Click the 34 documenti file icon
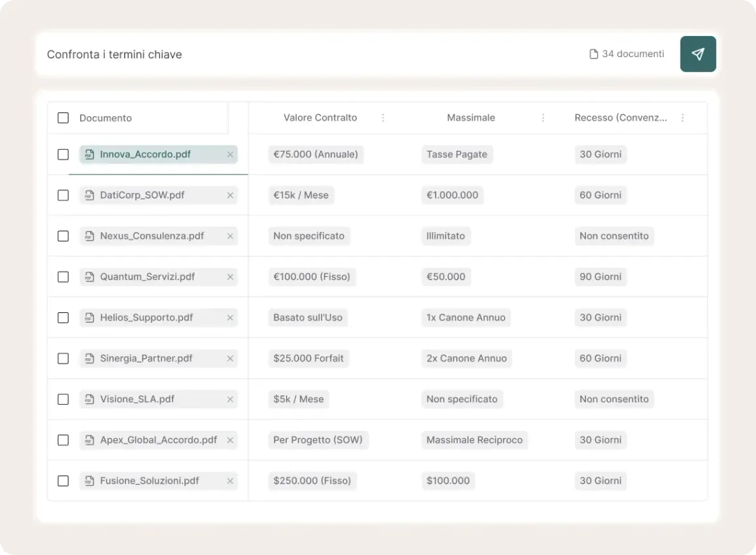This screenshot has height=555, width=756. coord(593,54)
